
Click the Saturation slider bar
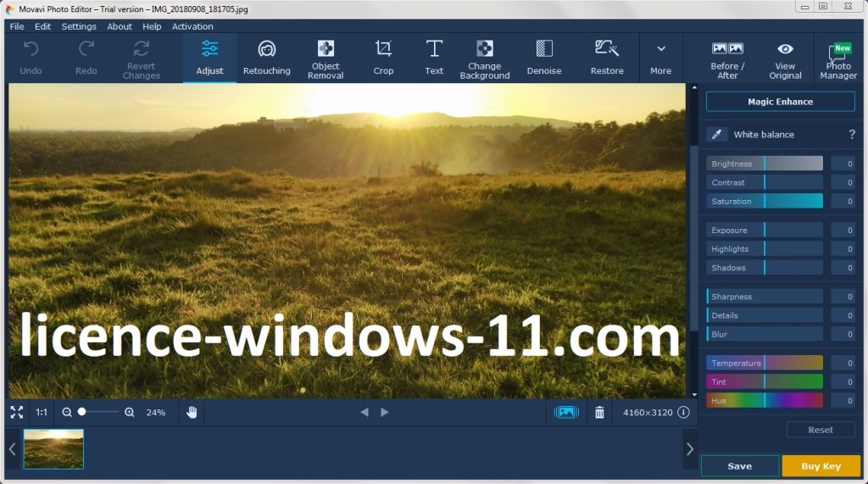(765, 202)
